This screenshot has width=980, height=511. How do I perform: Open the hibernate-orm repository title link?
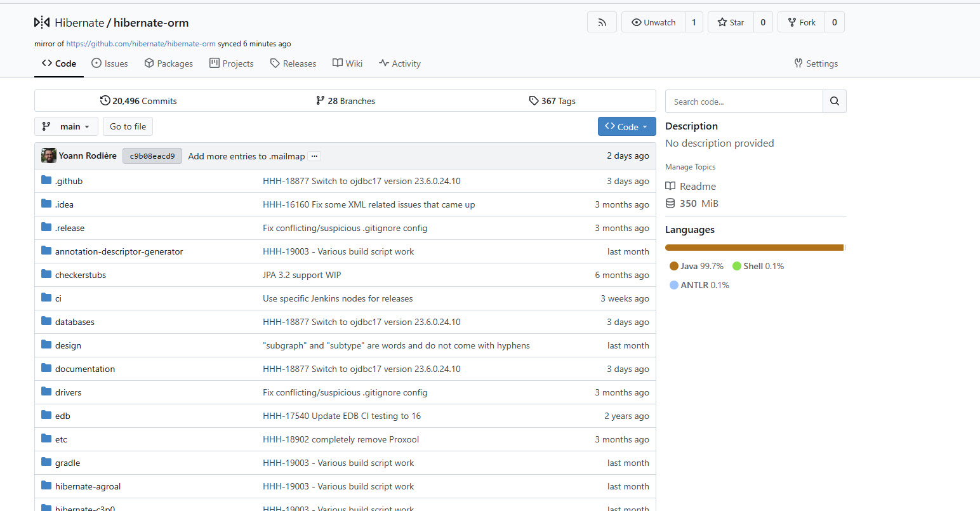(x=151, y=22)
